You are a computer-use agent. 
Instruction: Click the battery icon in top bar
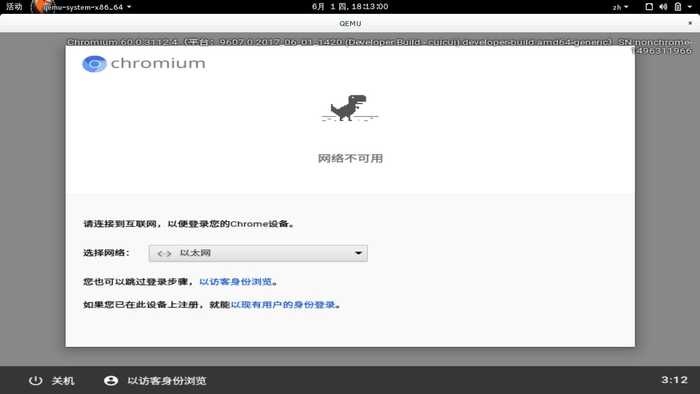(678, 7)
